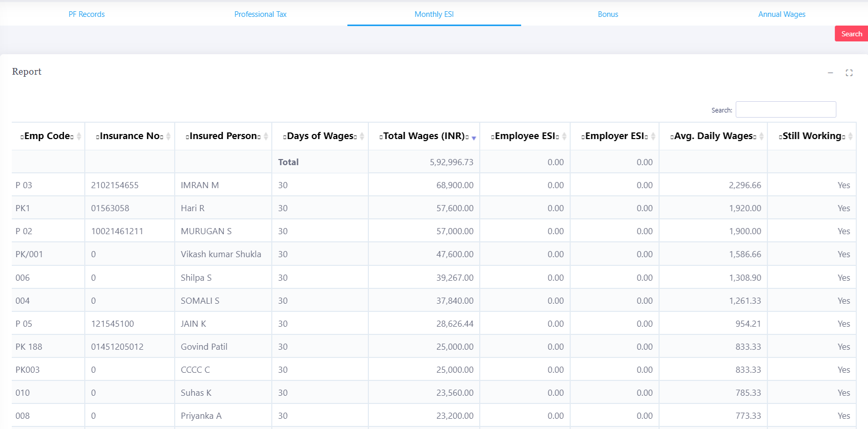Click insured person MURUGAN S
Viewport: 868px width, 429px height.
tap(206, 231)
